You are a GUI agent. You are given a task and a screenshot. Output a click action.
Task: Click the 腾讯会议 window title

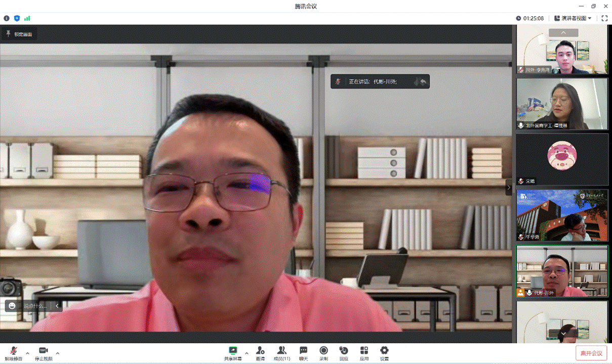pyautogui.click(x=306, y=6)
